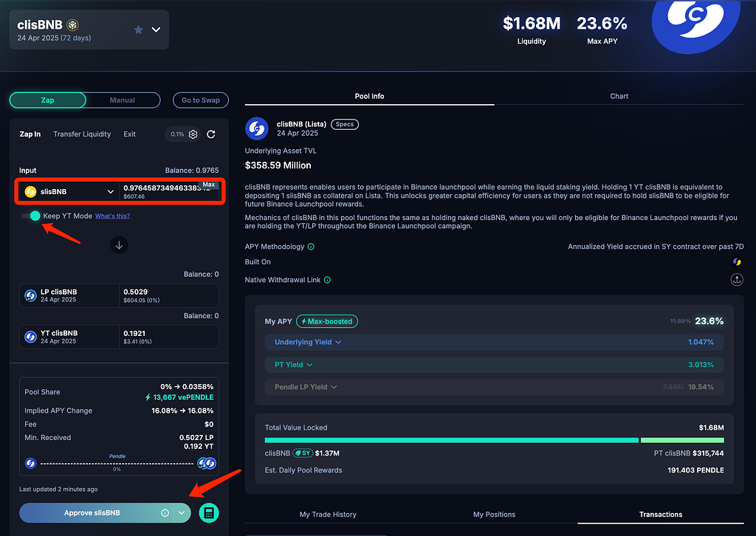The image size is (756, 536).
Task: Click the 23.6% Max APY header stat
Action: click(602, 30)
